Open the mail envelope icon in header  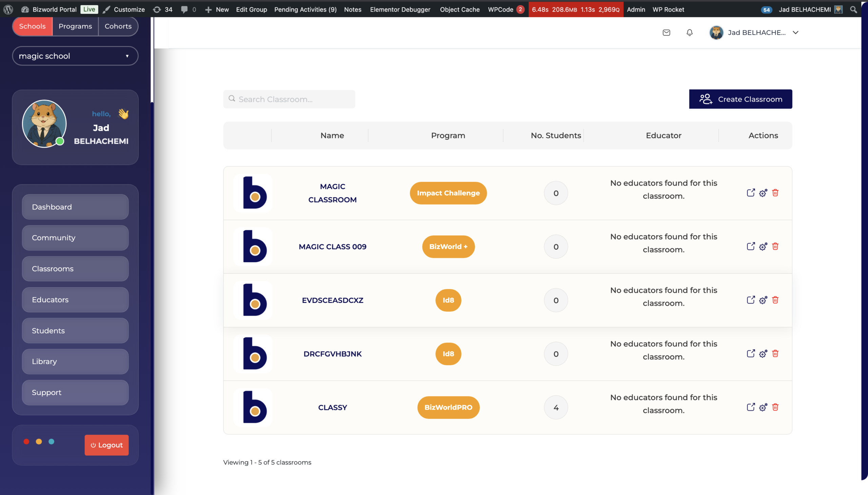pyautogui.click(x=666, y=33)
